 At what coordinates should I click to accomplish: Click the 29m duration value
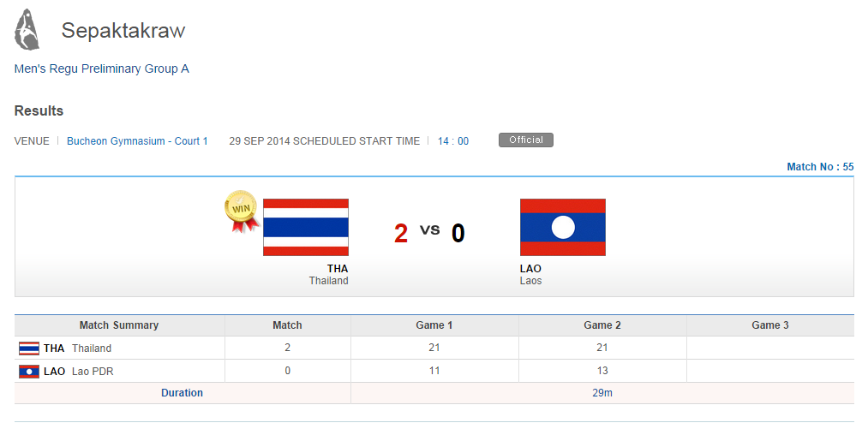602,393
